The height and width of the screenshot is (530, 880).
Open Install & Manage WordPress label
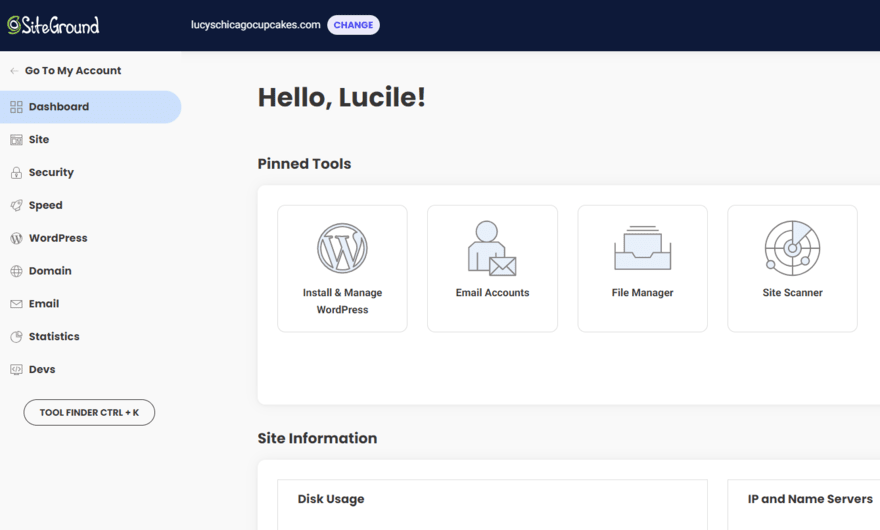342,301
